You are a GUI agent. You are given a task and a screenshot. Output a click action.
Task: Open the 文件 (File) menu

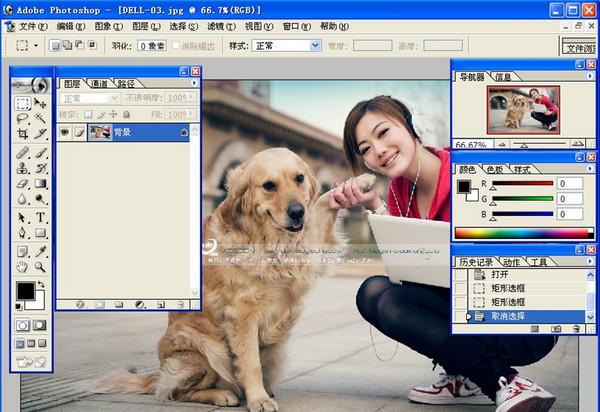coord(33,26)
